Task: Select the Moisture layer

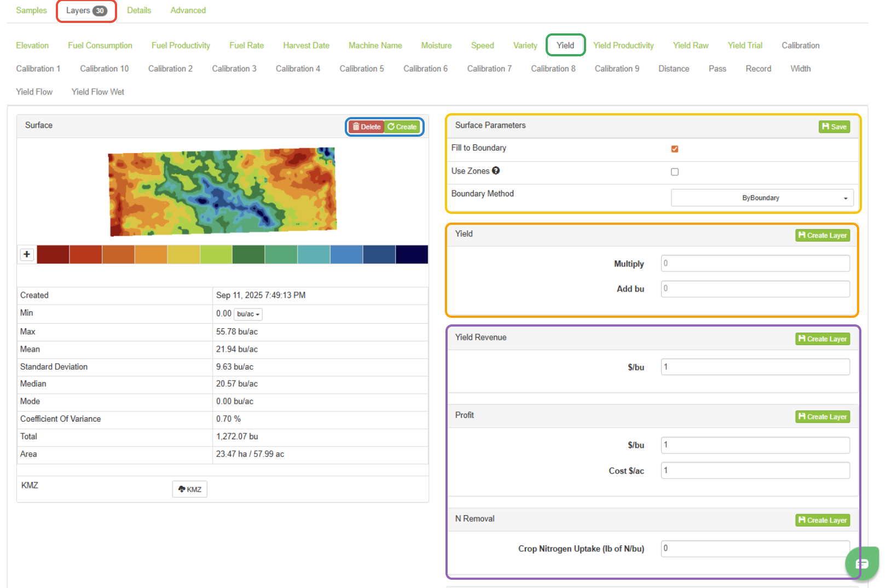Action: click(437, 45)
